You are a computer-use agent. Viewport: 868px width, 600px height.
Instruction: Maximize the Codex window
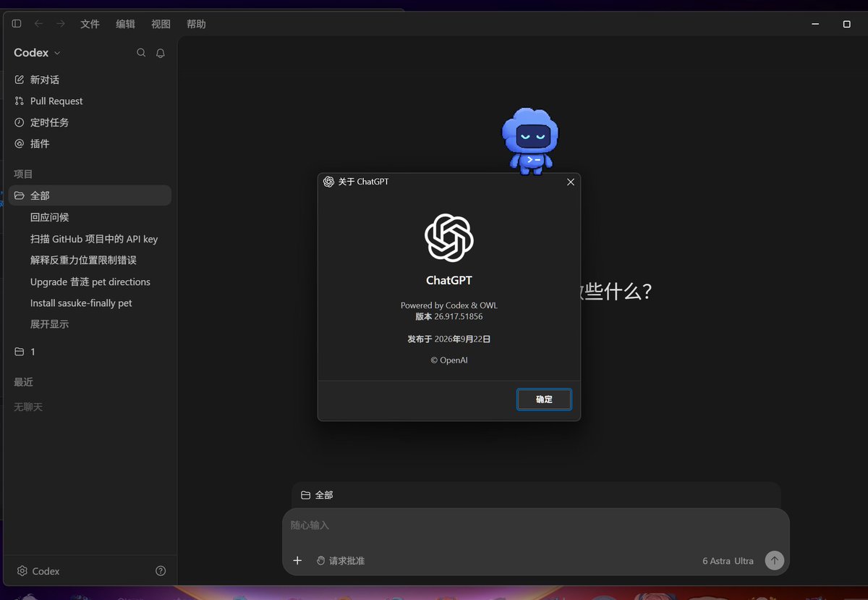846,24
